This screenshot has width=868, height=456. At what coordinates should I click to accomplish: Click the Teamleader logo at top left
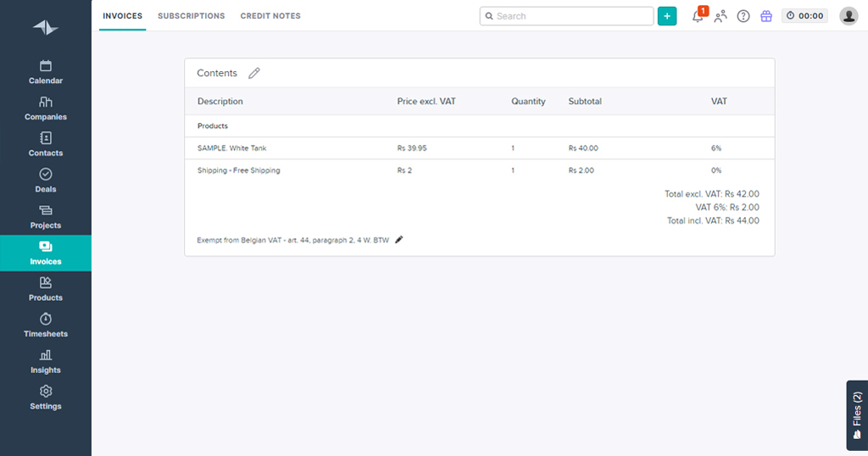tap(46, 27)
